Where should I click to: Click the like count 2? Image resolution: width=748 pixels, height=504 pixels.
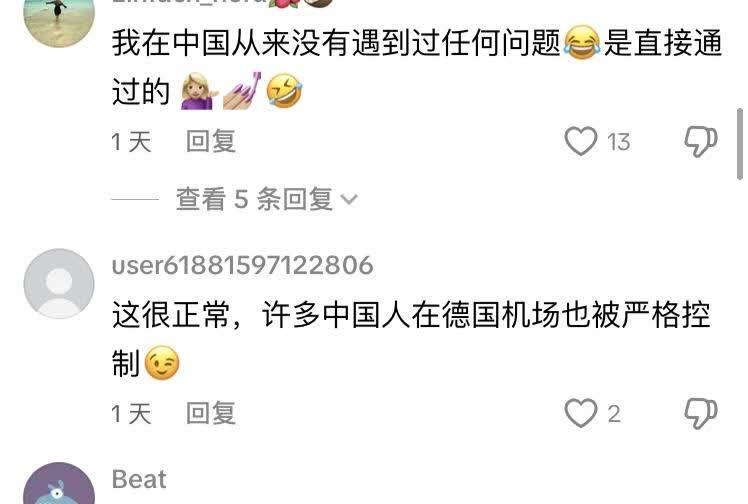(614, 414)
